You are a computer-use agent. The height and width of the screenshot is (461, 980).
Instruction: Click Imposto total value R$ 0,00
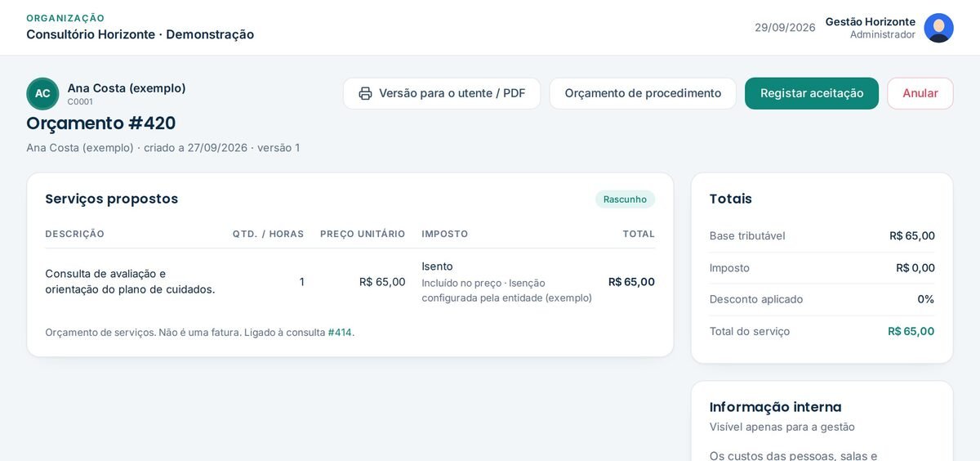[915, 268]
